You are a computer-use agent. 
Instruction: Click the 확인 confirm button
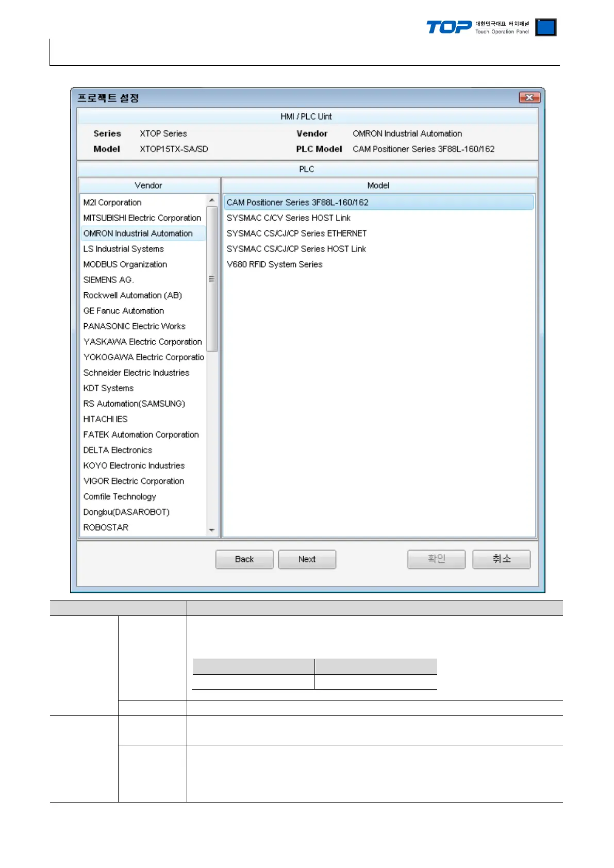tap(437, 559)
